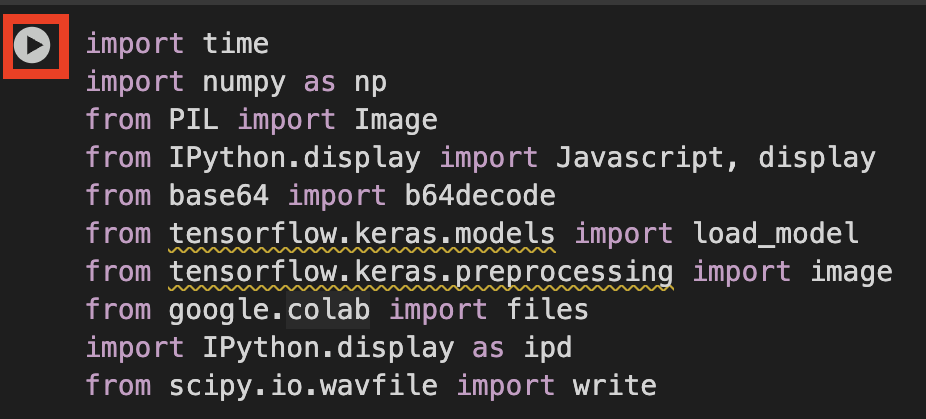
Task: Click the 'load_model' function name
Action: [x=775, y=234]
